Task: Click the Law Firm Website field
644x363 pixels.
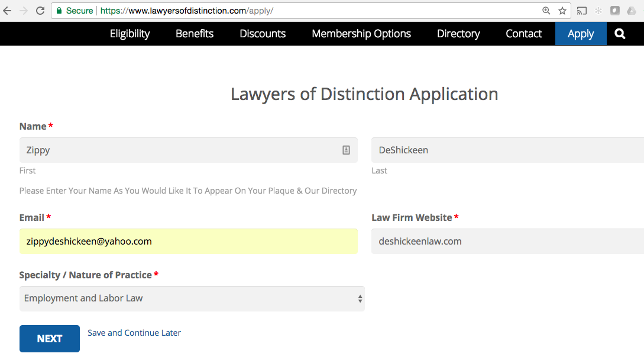Action: 507,242
